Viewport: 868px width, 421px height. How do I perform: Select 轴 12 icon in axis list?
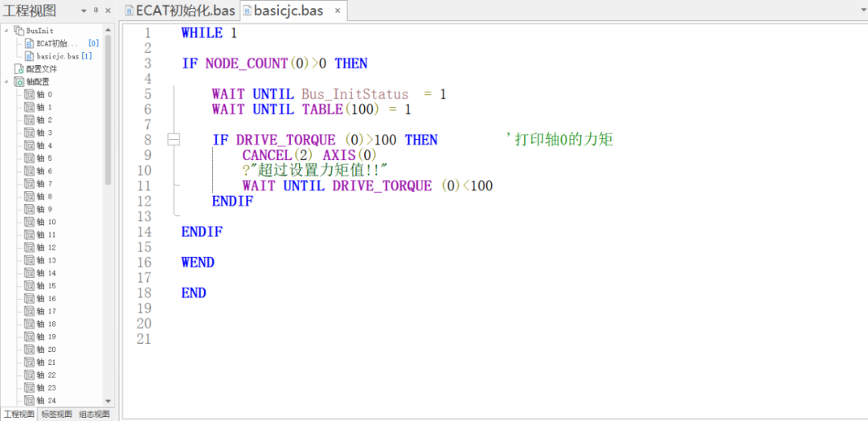pyautogui.click(x=30, y=247)
